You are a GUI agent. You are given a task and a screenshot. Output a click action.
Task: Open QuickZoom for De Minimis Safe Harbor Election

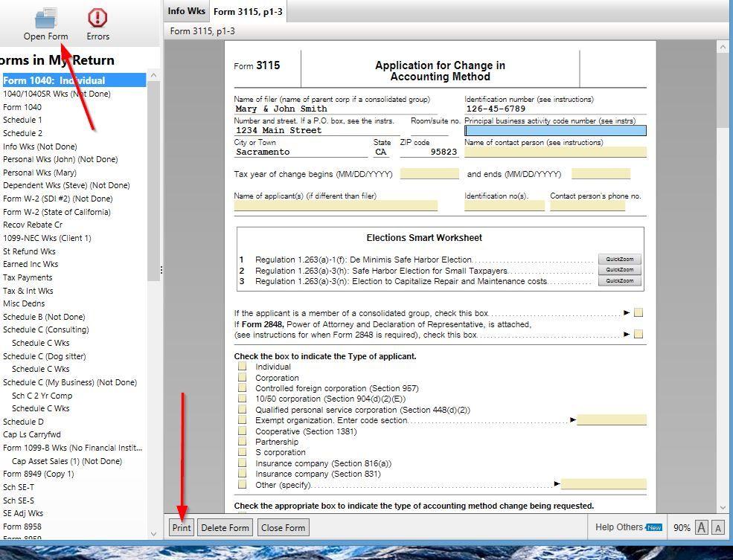(619, 260)
